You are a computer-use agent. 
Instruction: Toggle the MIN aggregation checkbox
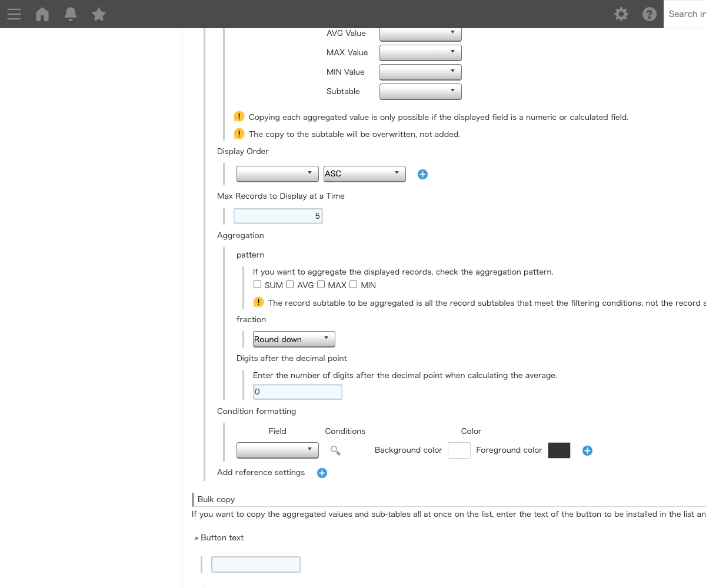(x=354, y=285)
